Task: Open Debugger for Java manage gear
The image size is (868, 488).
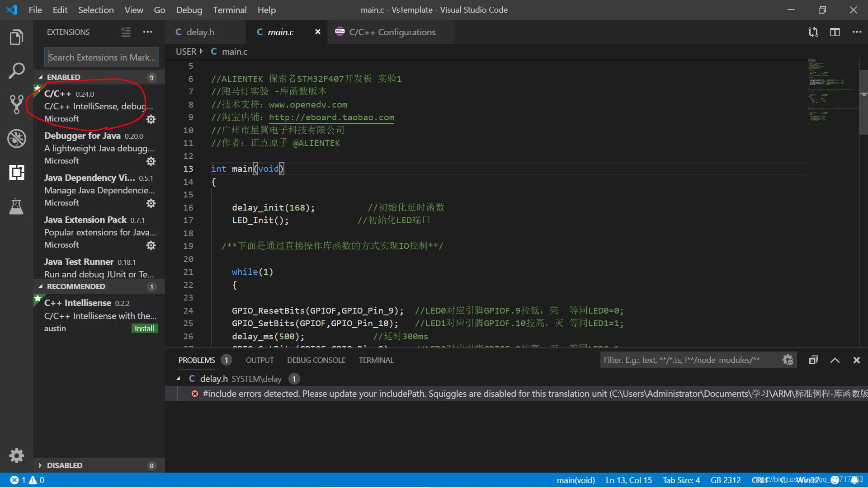Action: pyautogui.click(x=151, y=161)
